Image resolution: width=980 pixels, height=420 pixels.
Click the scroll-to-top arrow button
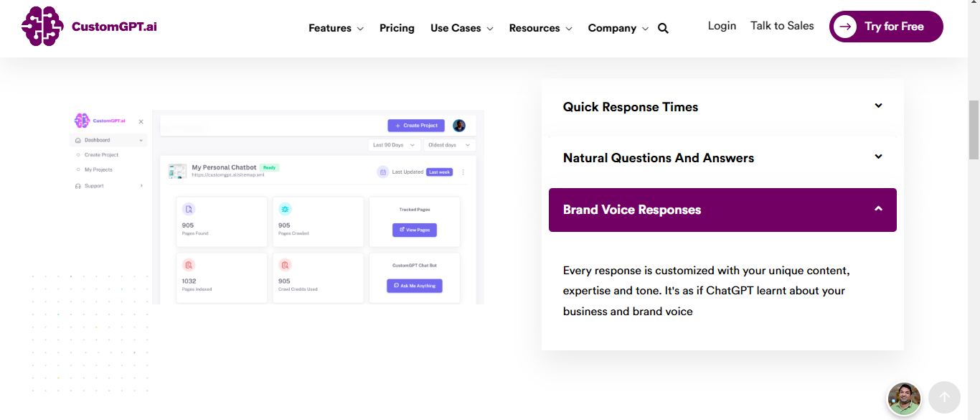click(944, 397)
